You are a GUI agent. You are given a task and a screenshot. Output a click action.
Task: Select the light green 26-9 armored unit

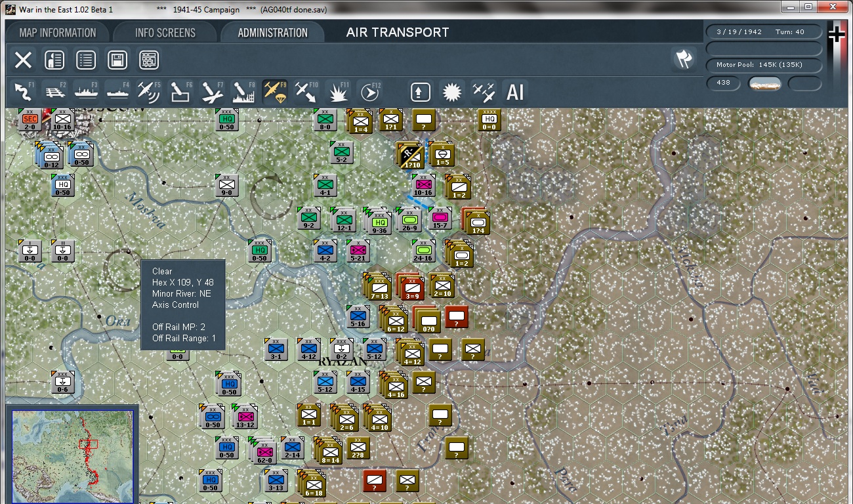click(409, 220)
